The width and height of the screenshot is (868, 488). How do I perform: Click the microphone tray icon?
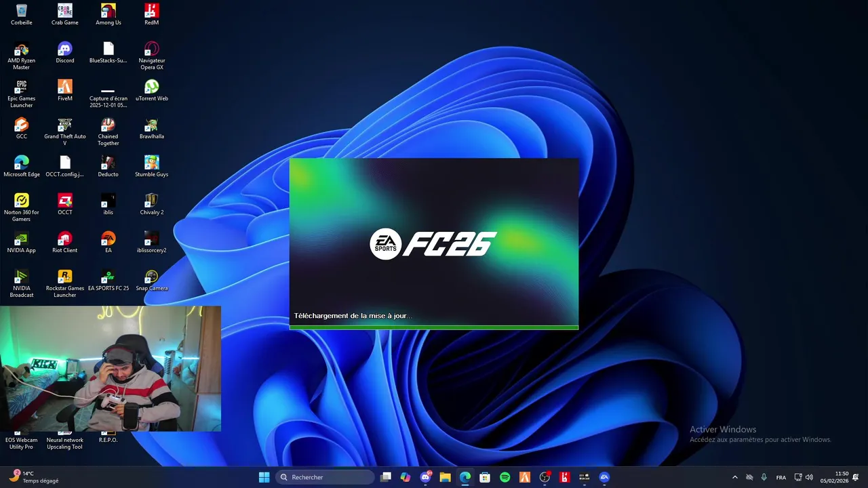764,477
